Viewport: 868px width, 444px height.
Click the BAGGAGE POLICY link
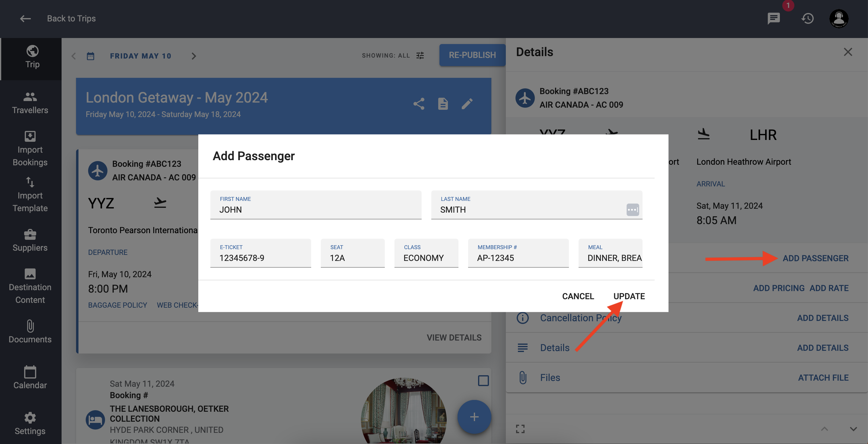pyautogui.click(x=118, y=305)
